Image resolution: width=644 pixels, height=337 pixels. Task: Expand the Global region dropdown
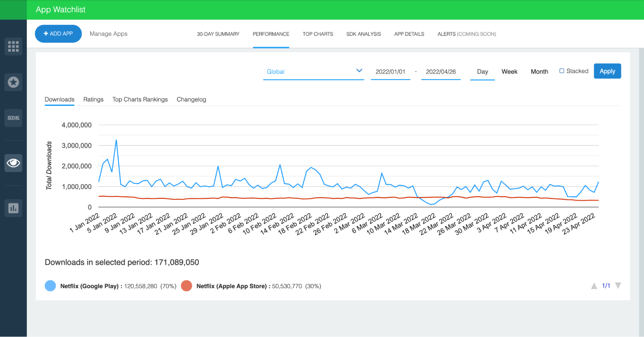coord(313,71)
